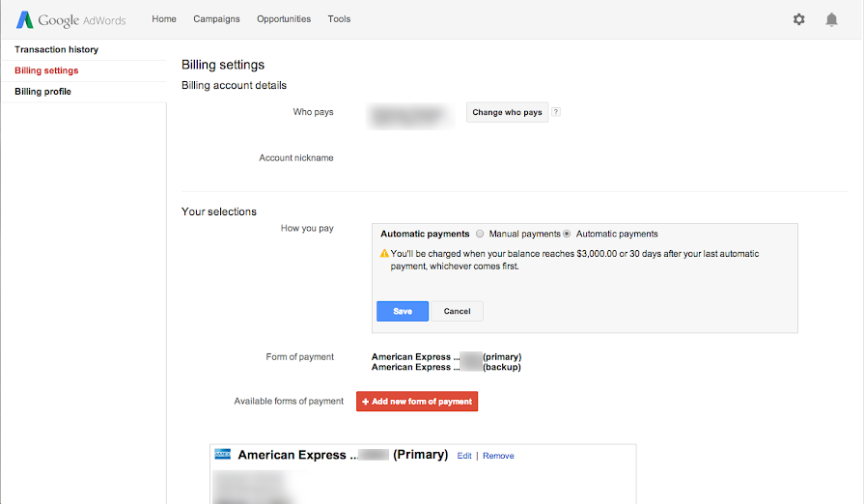Cancel the payment method change
The image size is (864, 504).
[457, 311]
